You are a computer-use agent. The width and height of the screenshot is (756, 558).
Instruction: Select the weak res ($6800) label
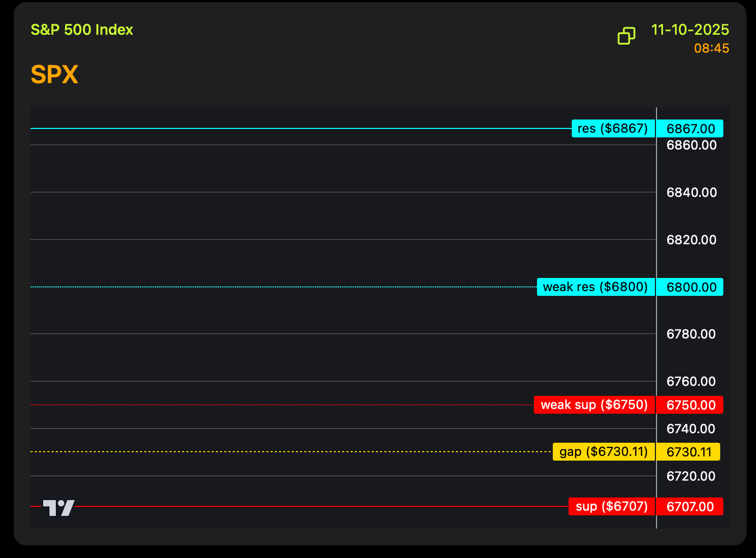(x=595, y=287)
